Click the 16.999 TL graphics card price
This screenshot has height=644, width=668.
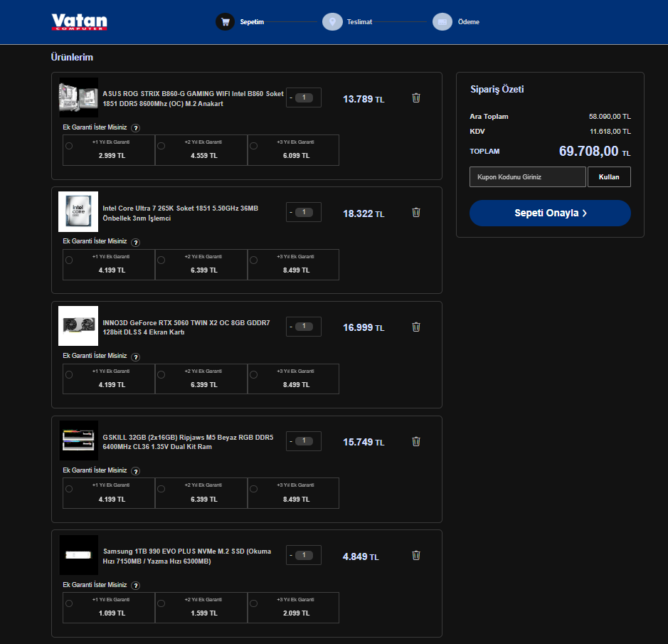(364, 328)
